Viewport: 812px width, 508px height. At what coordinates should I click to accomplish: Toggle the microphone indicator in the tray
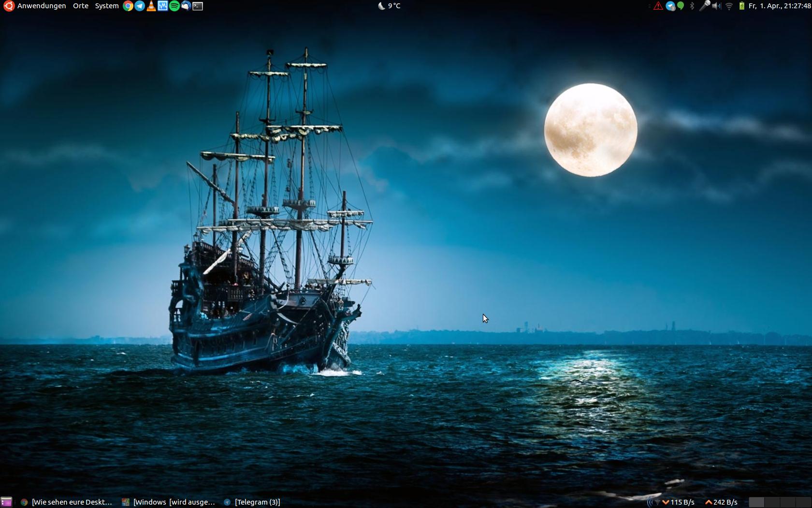click(x=705, y=6)
